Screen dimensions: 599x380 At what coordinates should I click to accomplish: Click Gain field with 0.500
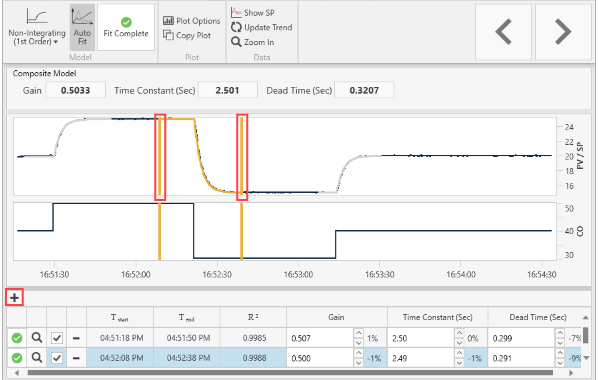tap(320, 358)
